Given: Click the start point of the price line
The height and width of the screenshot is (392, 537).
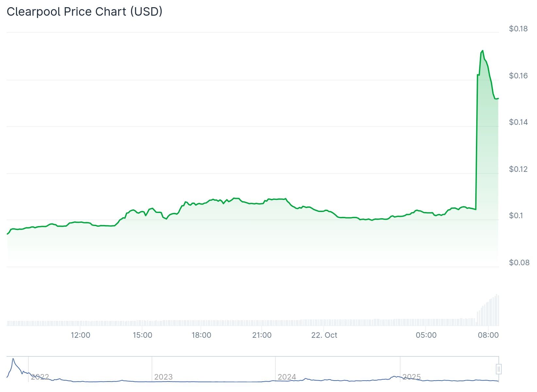Looking at the screenshot, I should [x=7, y=234].
